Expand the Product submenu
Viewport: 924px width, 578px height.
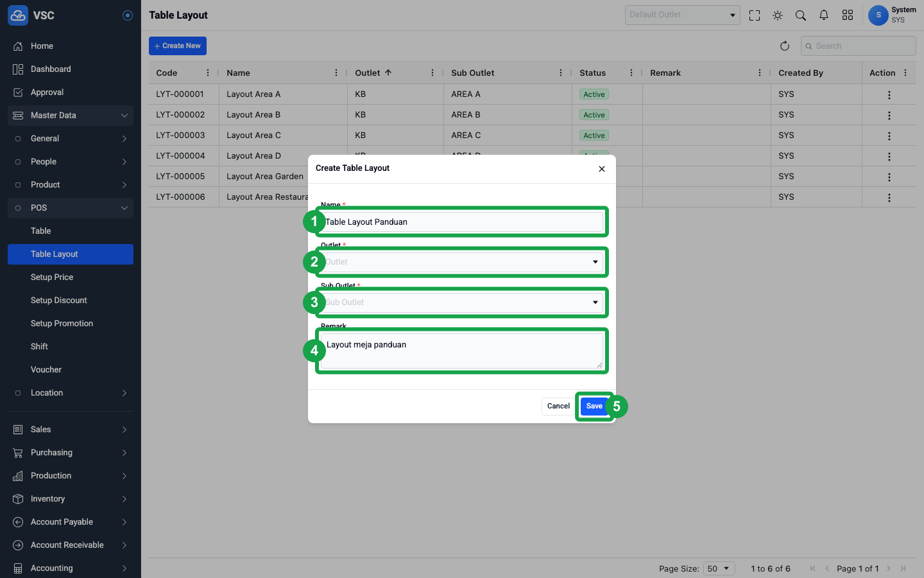click(71, 185)
